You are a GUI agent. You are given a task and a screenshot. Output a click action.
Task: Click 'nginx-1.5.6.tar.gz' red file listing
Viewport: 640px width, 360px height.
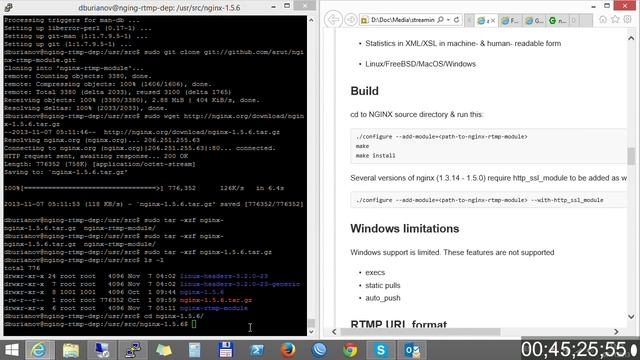click(216, 300)
